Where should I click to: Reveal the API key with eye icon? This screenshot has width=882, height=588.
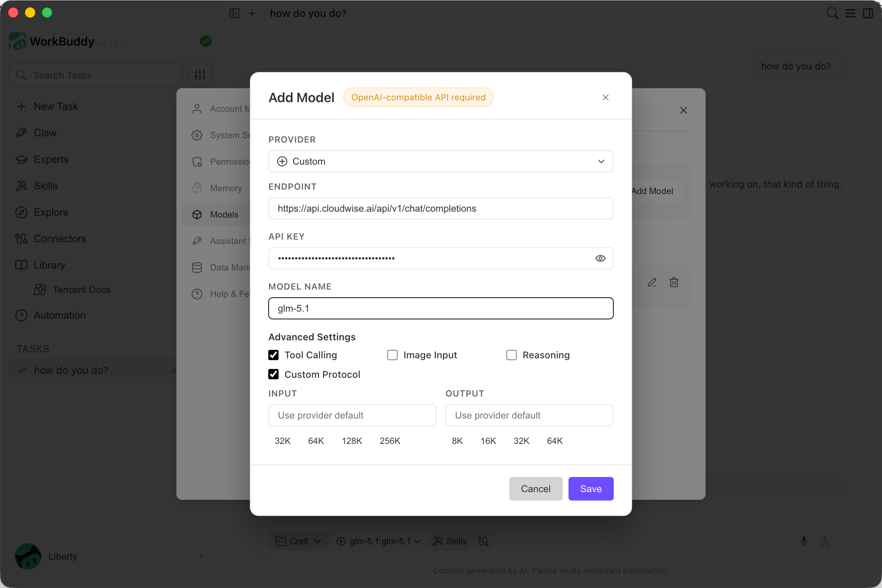tap(600, 258)
